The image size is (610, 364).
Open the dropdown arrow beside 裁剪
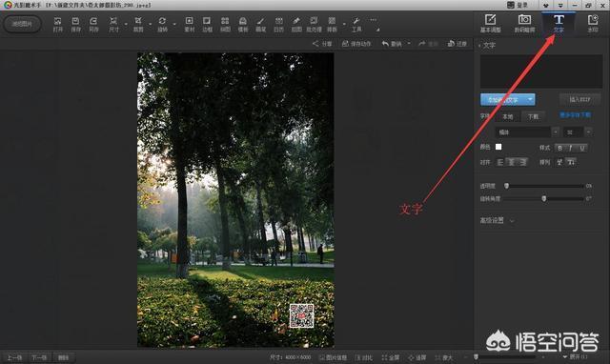coord(151,25)
